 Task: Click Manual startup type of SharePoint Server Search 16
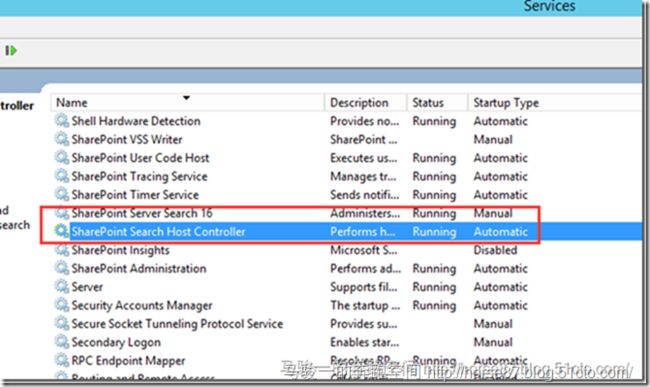coord(493,213)
